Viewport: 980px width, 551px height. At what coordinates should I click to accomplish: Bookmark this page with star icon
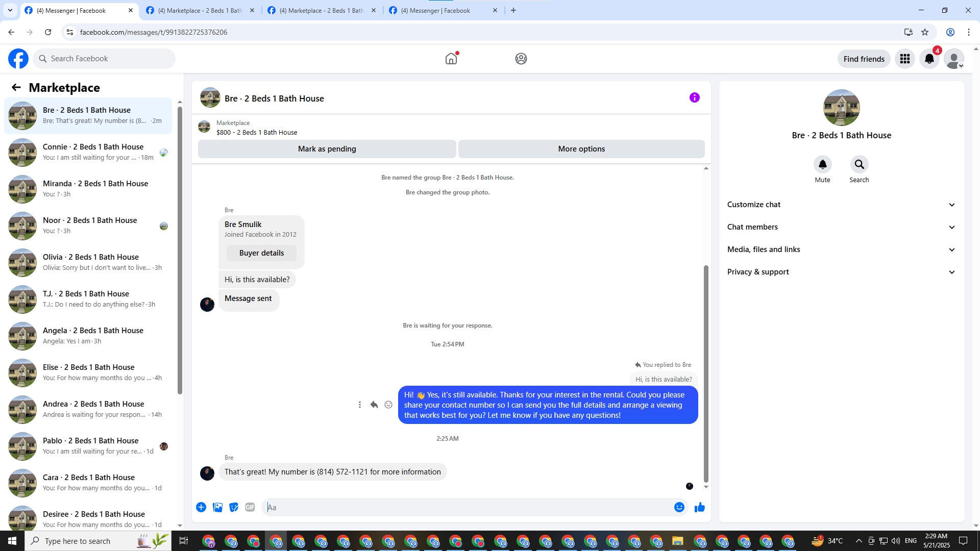point(925,32)
